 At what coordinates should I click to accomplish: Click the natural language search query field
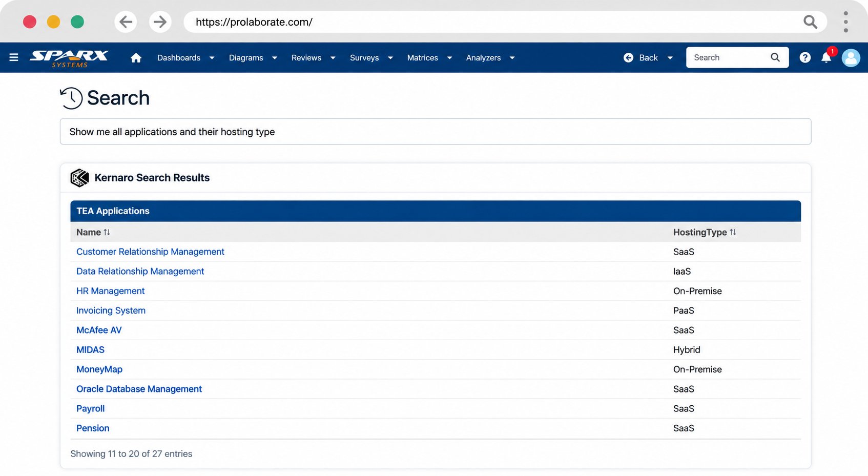436,132
